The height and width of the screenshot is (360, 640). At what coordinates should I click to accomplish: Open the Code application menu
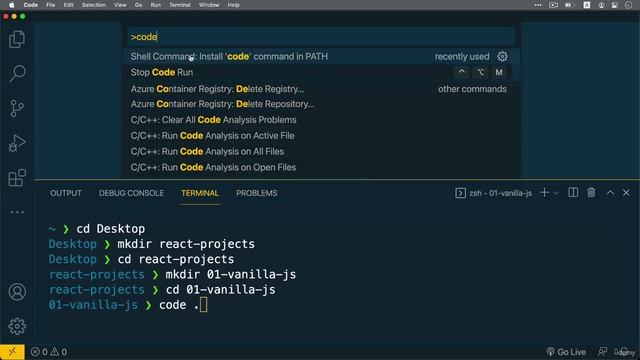pyautogui.click(x=31, y=5)
